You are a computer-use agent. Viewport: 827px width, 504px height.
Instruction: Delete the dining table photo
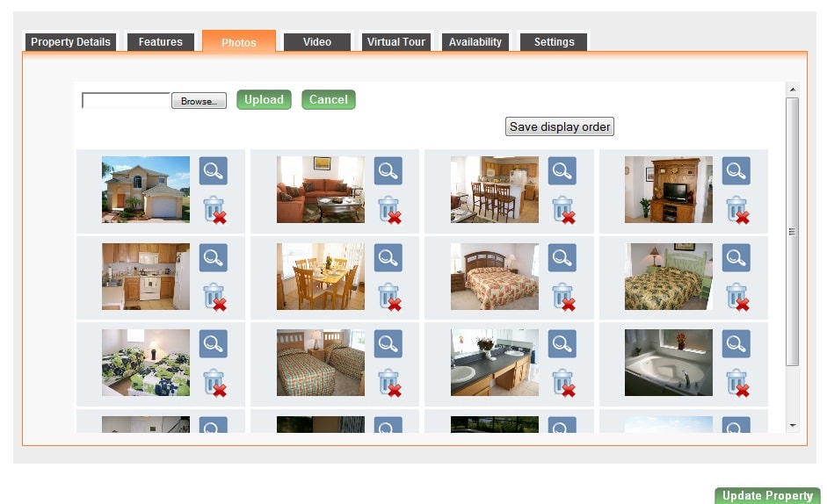(389, 297)
